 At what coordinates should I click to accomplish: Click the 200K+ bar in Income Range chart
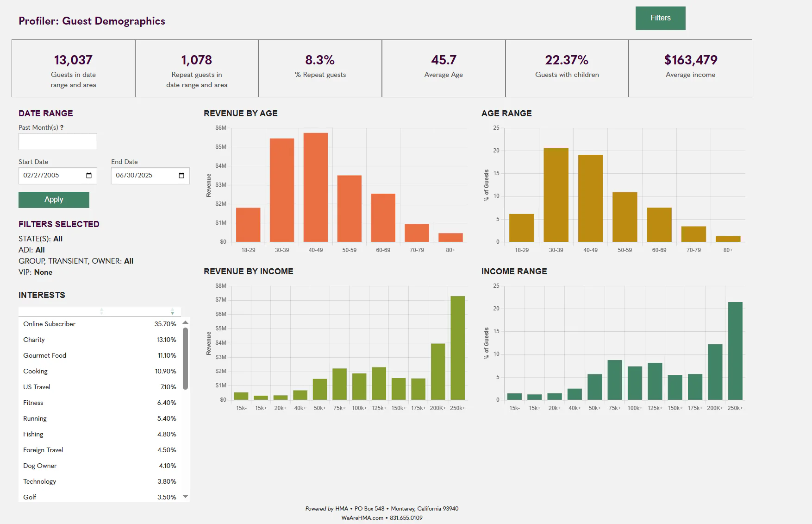[715, 372]
